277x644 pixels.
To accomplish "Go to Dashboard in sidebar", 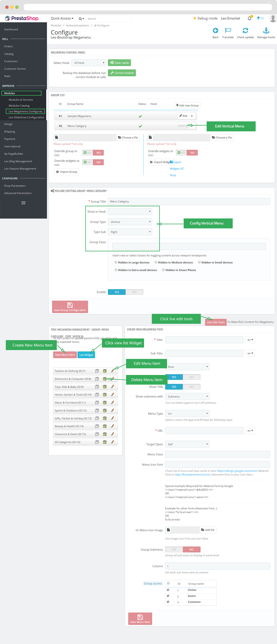I will [x=11, y=29].
